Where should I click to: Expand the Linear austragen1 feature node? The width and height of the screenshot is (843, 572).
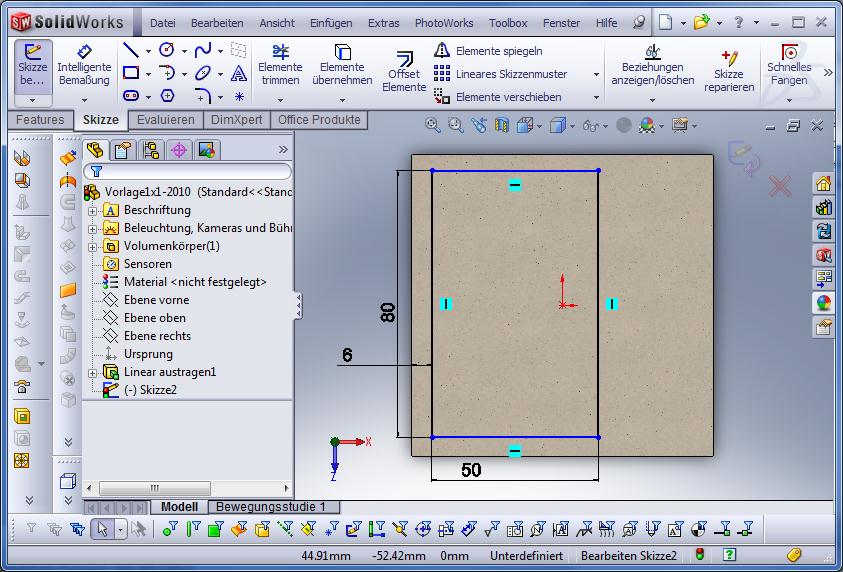click(x=93, y=373)
